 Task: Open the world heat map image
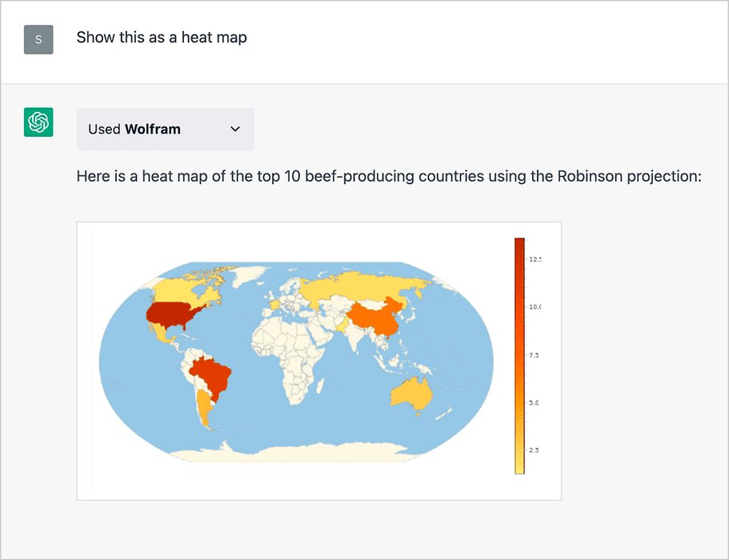pos(318,361)
